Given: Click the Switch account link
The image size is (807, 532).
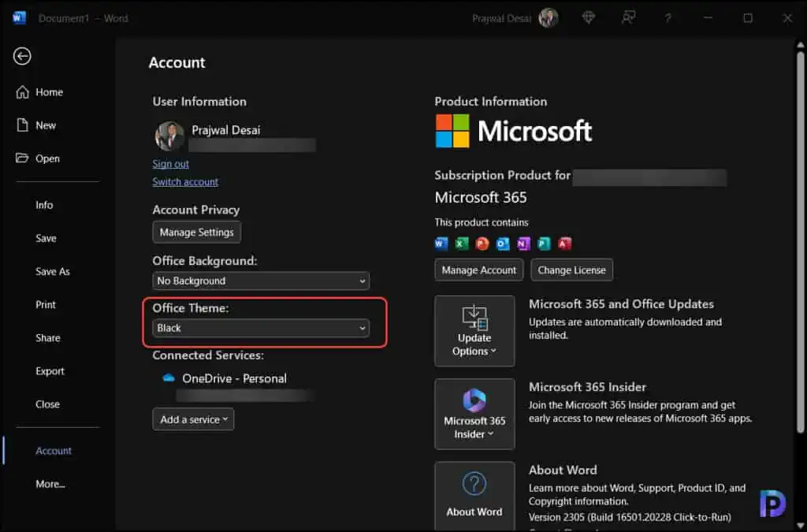Looking at the screenshot, I should pyautogui.click(x=185, y=181).
